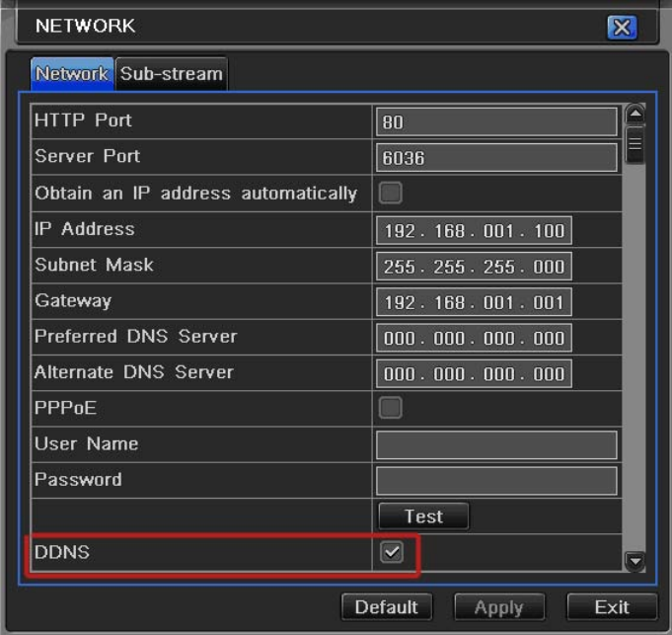Select the Alternate DNS Server field
672x635 pixels.
474,374
